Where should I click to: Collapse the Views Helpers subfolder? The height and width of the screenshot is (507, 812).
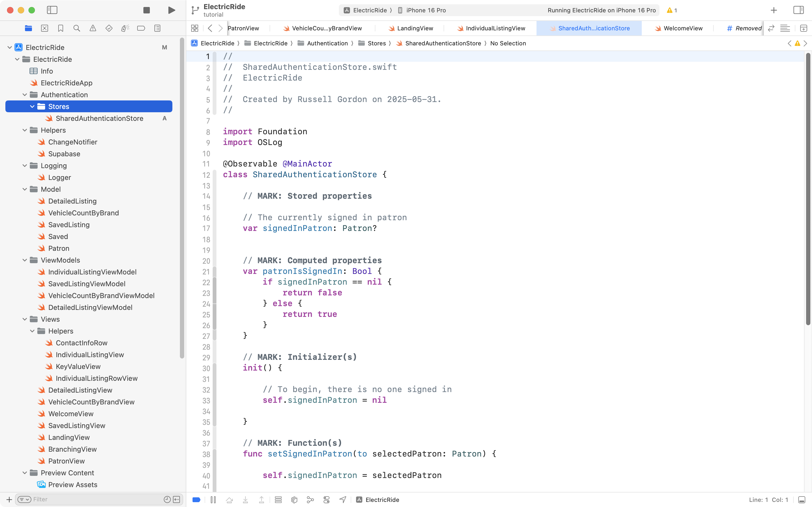pos(32,331)
